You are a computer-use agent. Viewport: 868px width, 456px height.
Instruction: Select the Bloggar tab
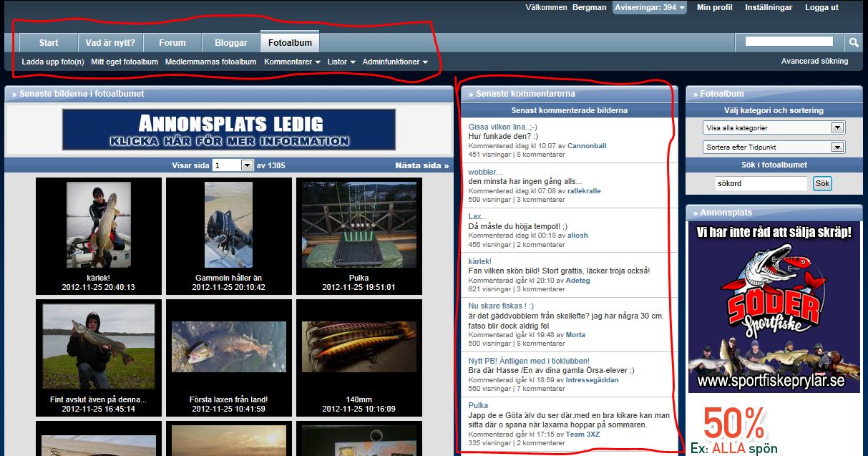pos(230,43)
